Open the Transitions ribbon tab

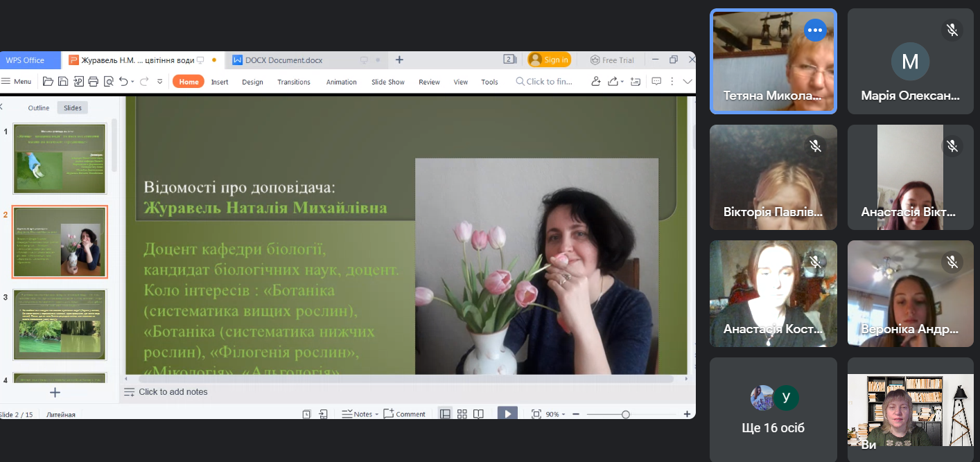pos(294,82)
